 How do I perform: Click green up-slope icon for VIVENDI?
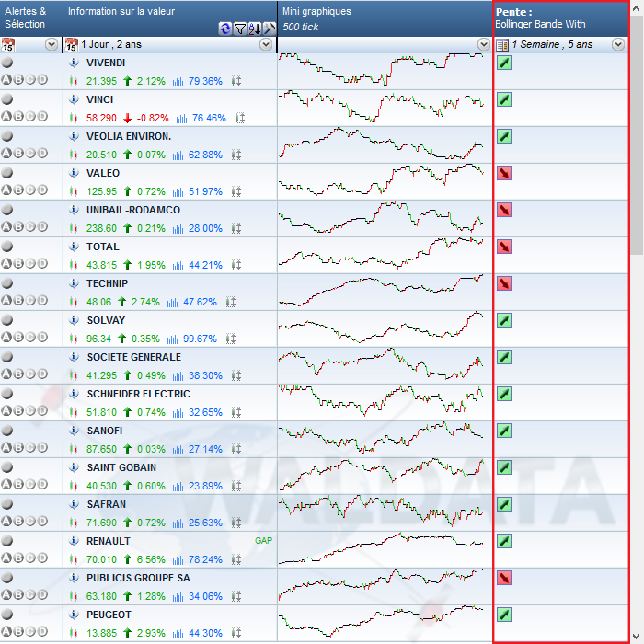pos(504,63)
